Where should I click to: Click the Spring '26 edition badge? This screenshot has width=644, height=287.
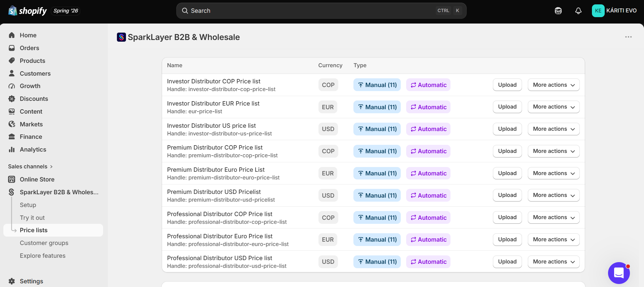(x=66, y=11)
